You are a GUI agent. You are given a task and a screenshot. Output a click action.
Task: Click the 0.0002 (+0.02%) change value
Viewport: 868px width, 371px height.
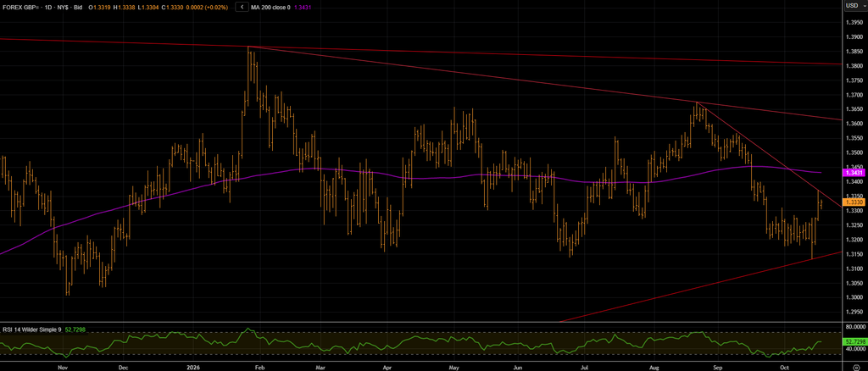tap(209, 7)
